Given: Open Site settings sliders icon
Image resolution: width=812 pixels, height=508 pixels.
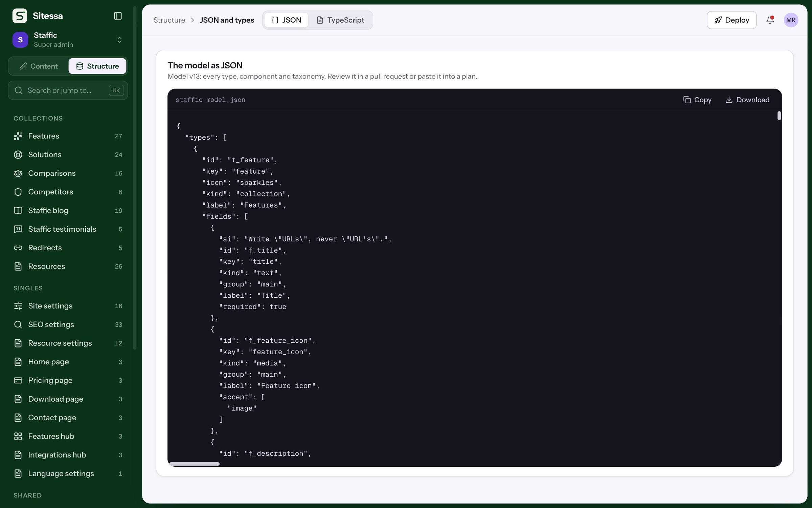Looking at the screenshot, I should tap(18, 306).
